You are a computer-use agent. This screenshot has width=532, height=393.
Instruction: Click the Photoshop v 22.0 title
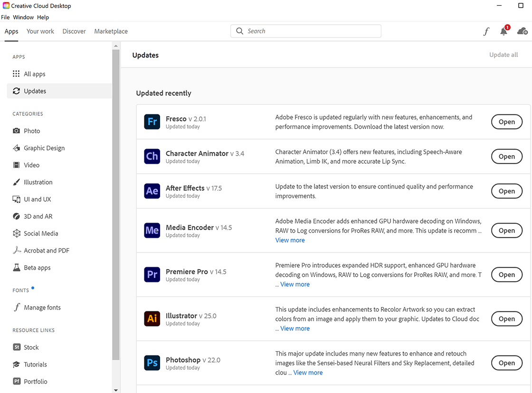pos(193,360)
